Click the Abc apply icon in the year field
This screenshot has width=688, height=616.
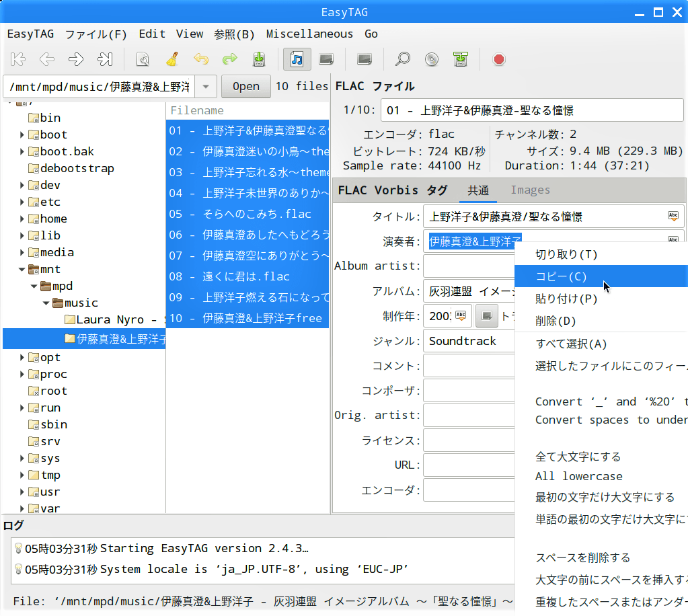pyautogui.click(x=461, y=316)
